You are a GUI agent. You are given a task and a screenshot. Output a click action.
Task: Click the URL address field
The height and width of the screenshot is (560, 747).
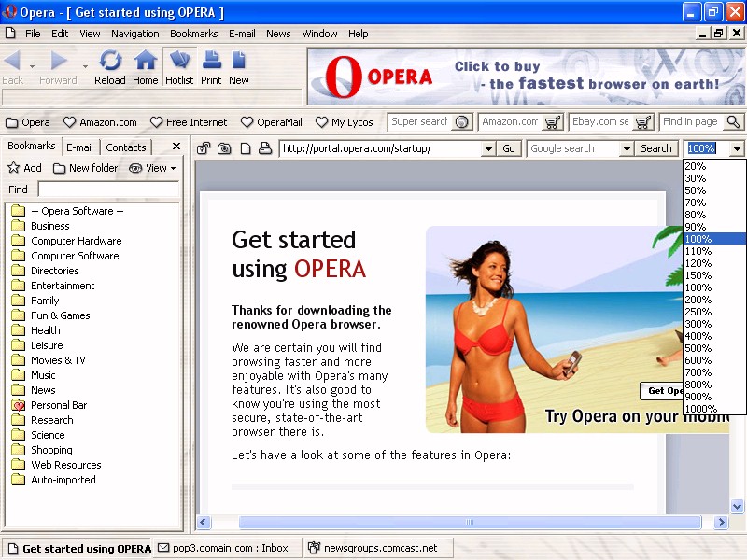(381, 148)
